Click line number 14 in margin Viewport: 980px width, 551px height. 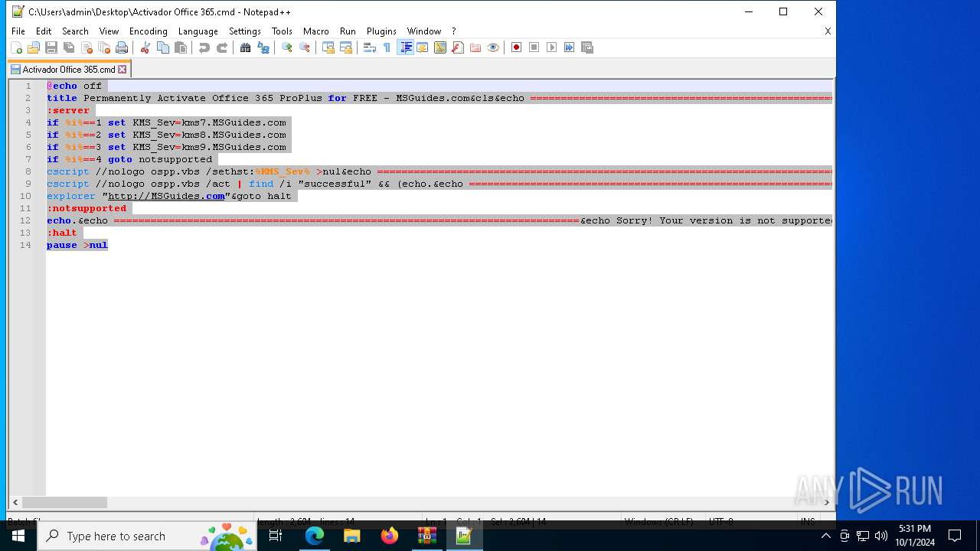(27, 245)
